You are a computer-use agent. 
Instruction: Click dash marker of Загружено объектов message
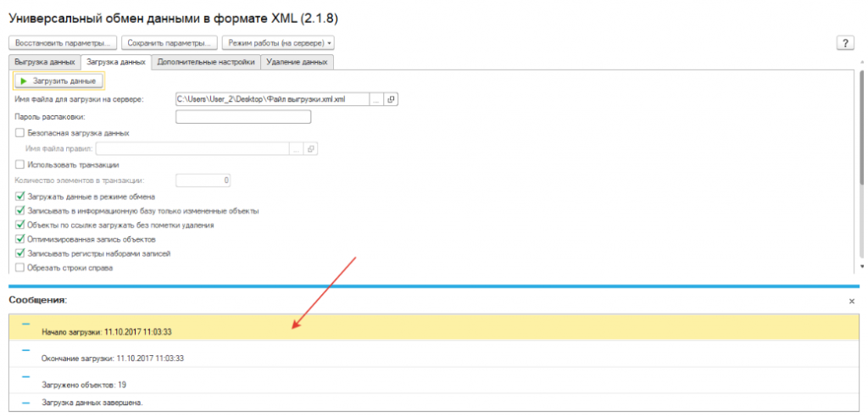(x=25, y=376)
